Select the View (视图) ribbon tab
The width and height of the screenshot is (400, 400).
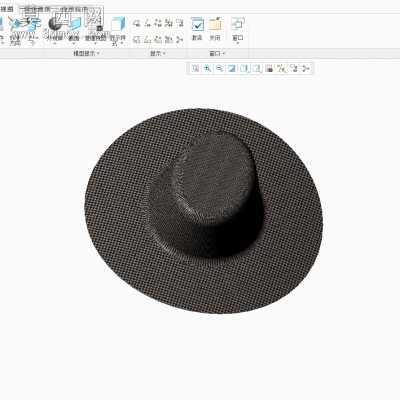coord(7,9)
